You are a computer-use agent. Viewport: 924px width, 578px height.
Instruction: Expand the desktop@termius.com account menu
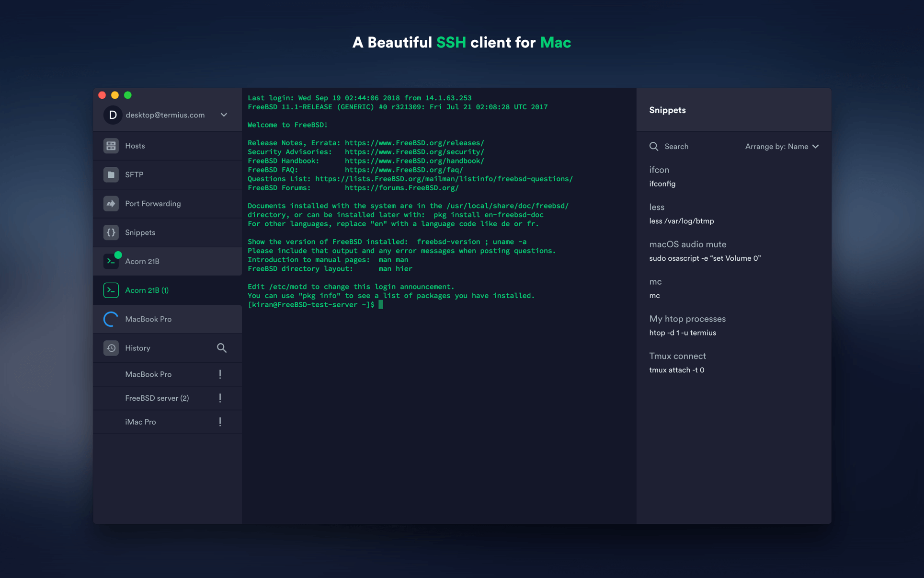click(164, 115)
